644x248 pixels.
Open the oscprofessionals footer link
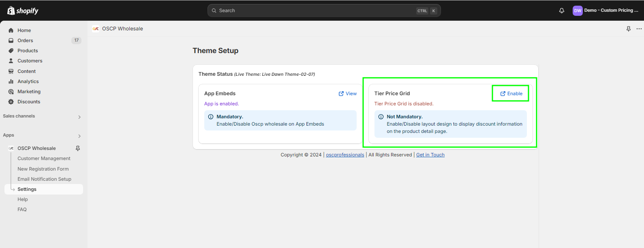pos(345,155)
